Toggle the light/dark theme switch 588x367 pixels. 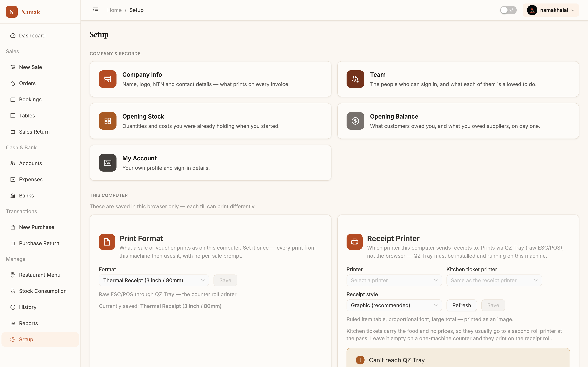coord(508,10)
